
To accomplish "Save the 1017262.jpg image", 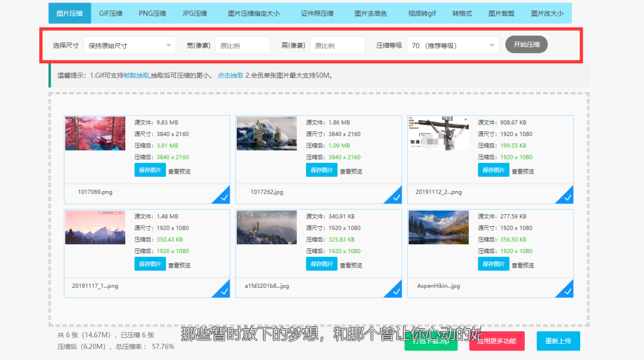I will click(321, 170).
